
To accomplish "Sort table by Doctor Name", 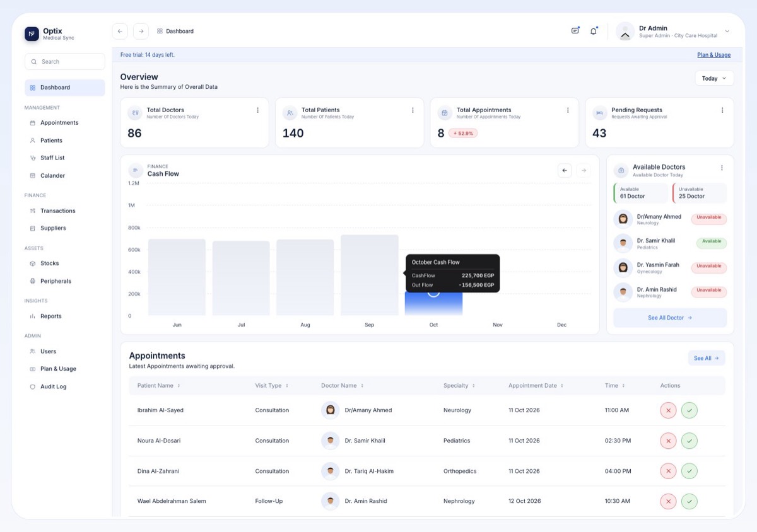I will point(362,386).
